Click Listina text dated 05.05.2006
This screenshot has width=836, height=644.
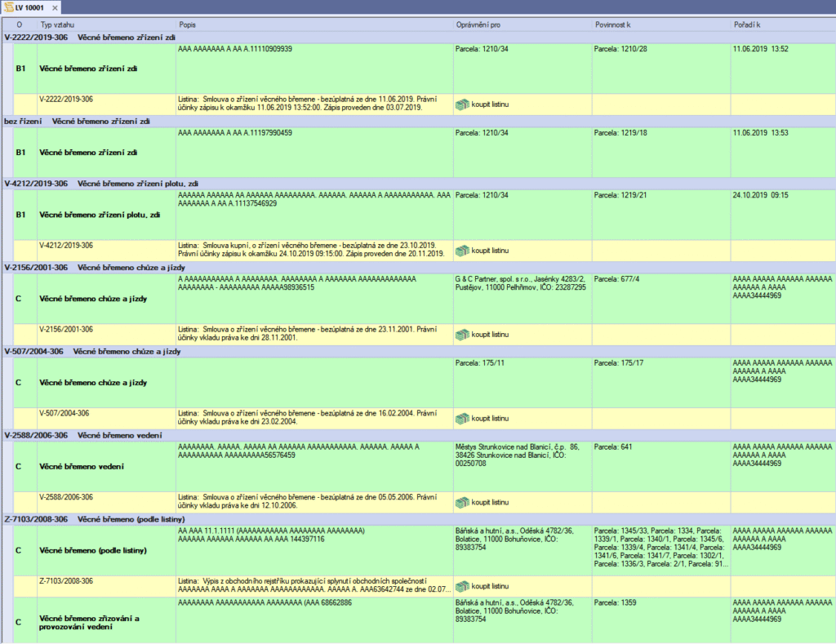[x=308, y=501]
